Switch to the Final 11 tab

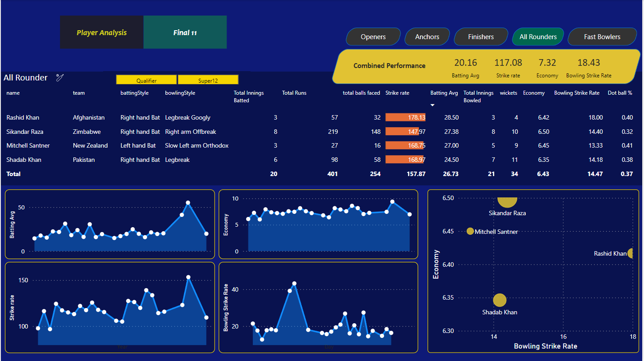point(185,32)
